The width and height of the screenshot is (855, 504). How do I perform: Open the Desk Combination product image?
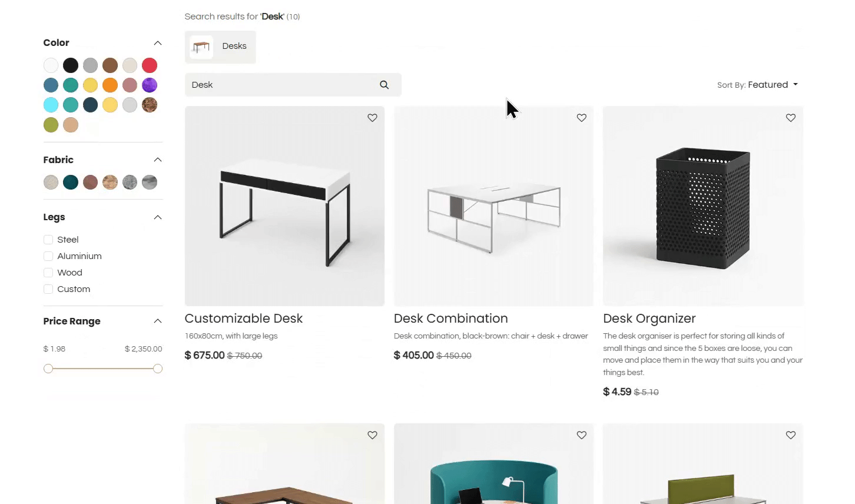click(x=493, y=206)
